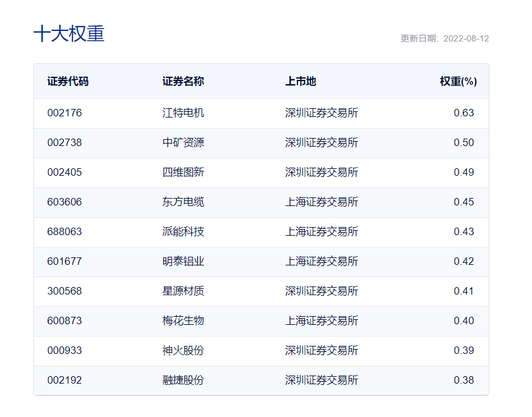Select the 四维图新 row name
The width and height of the screenshot is (532, 417).
[x=183, y=173]
